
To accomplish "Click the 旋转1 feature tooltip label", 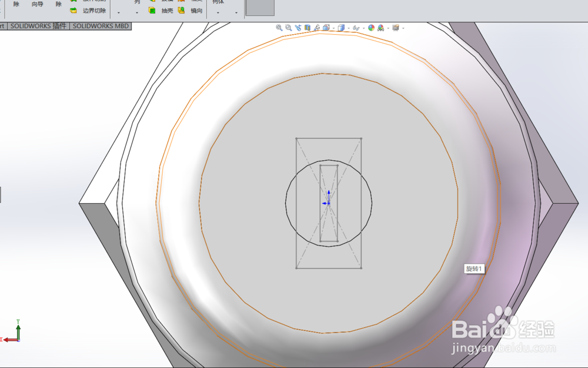I will click(474, 269).
